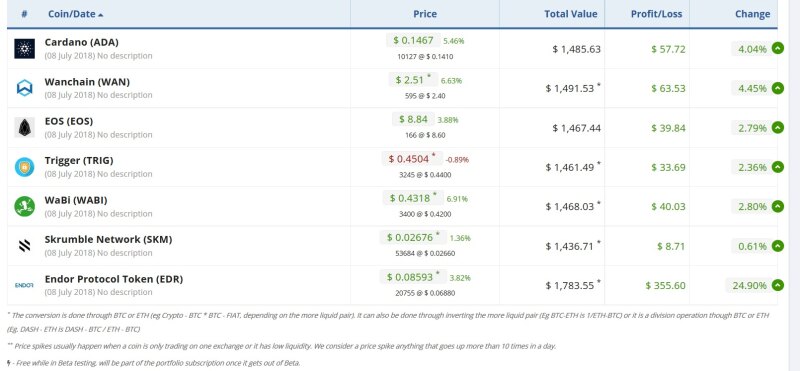The height and width of the screenshot is (371, 800).
Task: Click total value $ 1,491.53
Action: tap(570, 88)
